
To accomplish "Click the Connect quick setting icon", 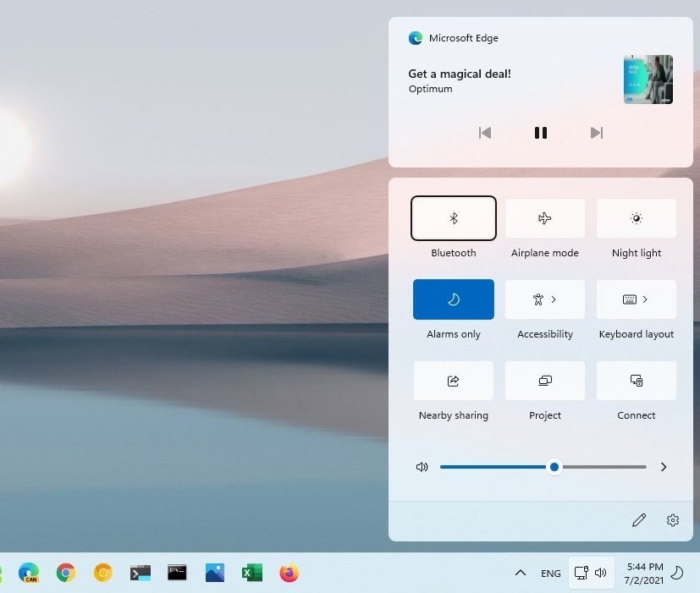I will [x=636, y=380].
